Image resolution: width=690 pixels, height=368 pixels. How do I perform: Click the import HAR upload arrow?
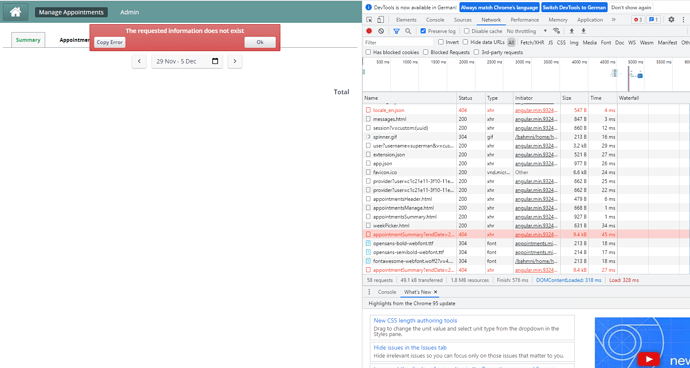coord(572,31)
